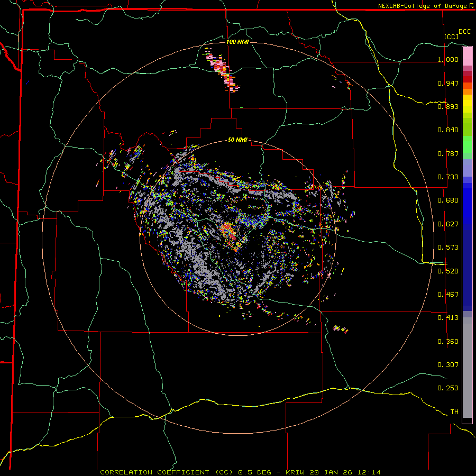Image resolution: width=476 pixels, height=476 pixels.
Task: Click the pink top segment of the color bar
Action: coord(467,57)
